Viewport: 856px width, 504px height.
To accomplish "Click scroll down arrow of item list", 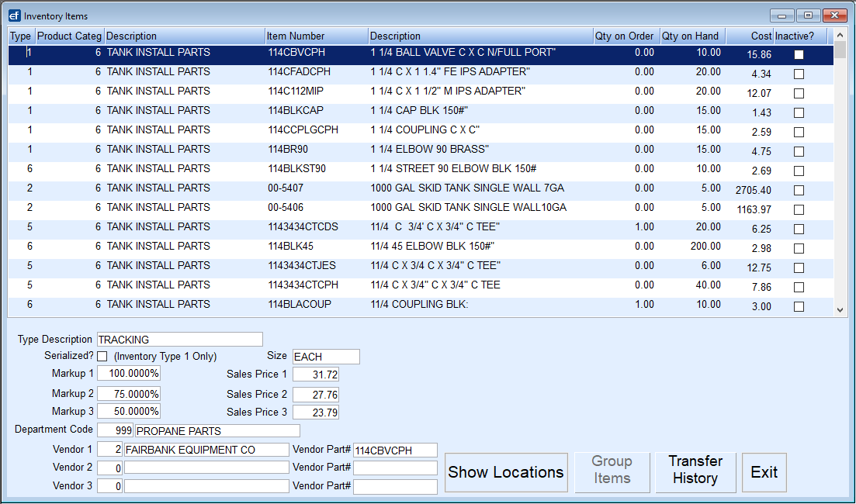I will (840, 310).
